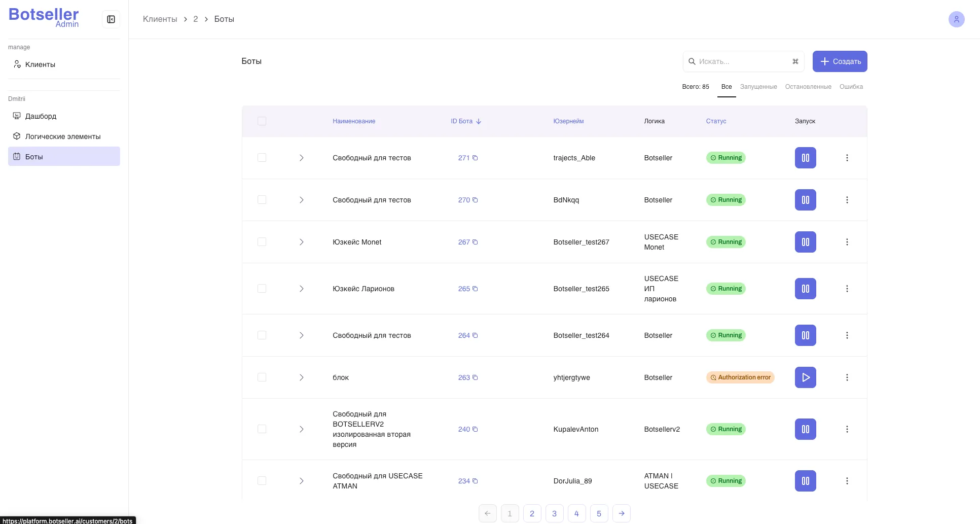Select checkbox for DorJulia_89 row
Screen dimensions: 980x524
tap(262, 481)
